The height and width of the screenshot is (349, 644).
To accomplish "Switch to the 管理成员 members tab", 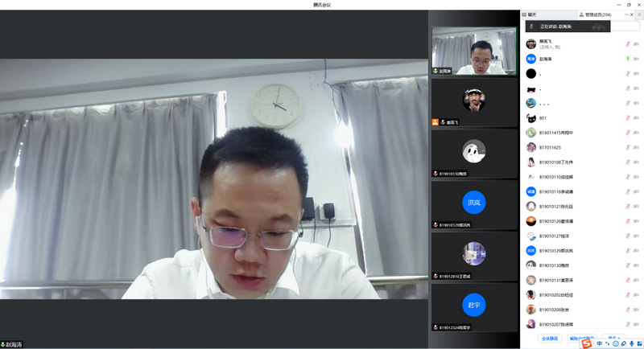I will (x=597, y=14).
